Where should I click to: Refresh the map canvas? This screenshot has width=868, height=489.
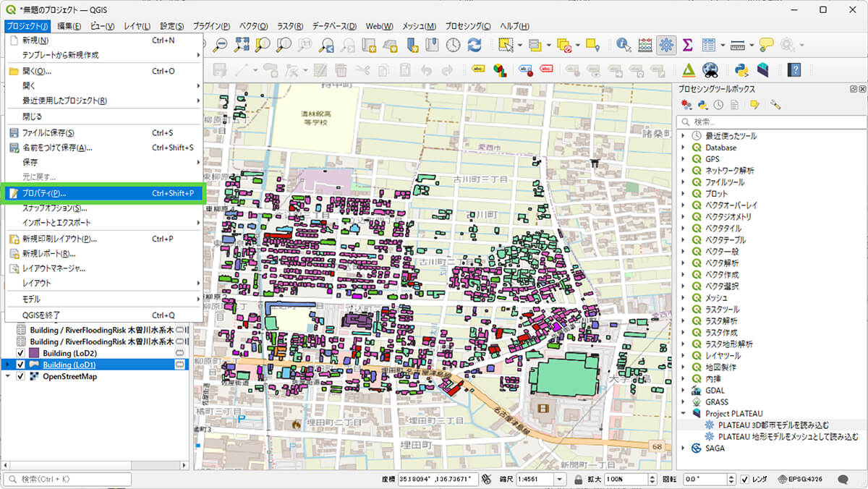tap(475, 45)
